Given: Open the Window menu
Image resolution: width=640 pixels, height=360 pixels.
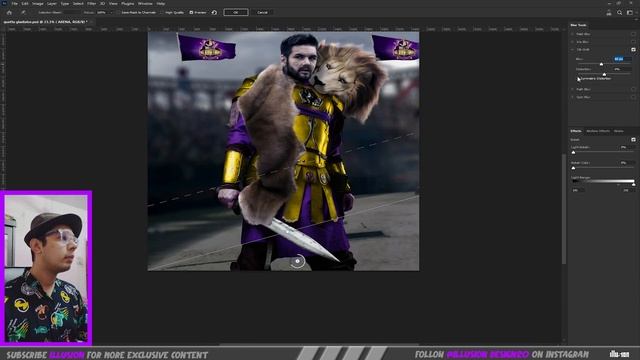Looking at the screenshot, I should coord(145,4).
